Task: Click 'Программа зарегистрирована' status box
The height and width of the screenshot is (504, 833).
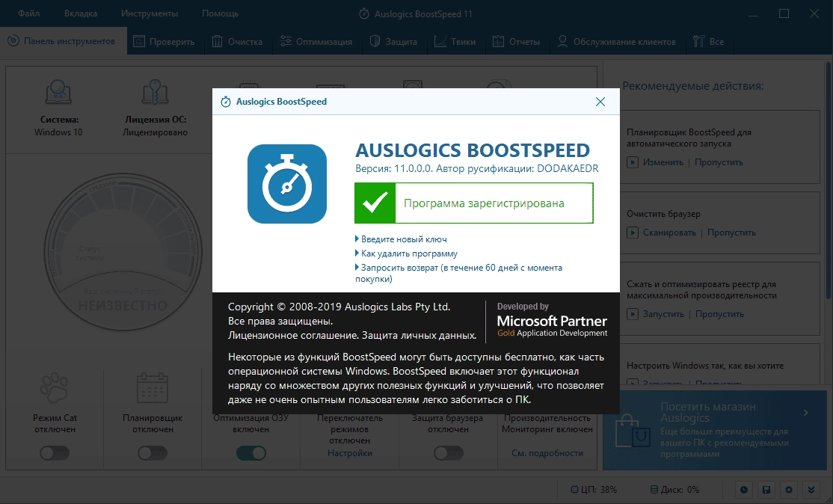Action: point(474,203)
